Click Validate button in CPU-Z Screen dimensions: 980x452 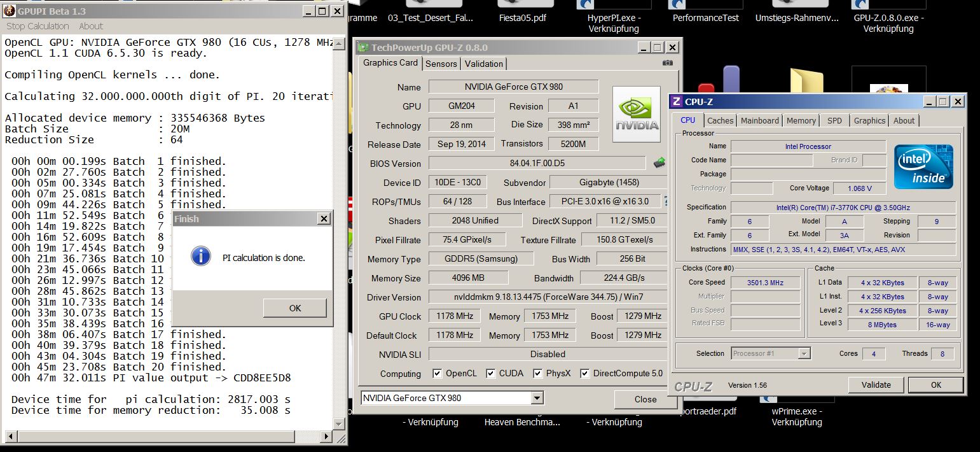tap(876, 385)
